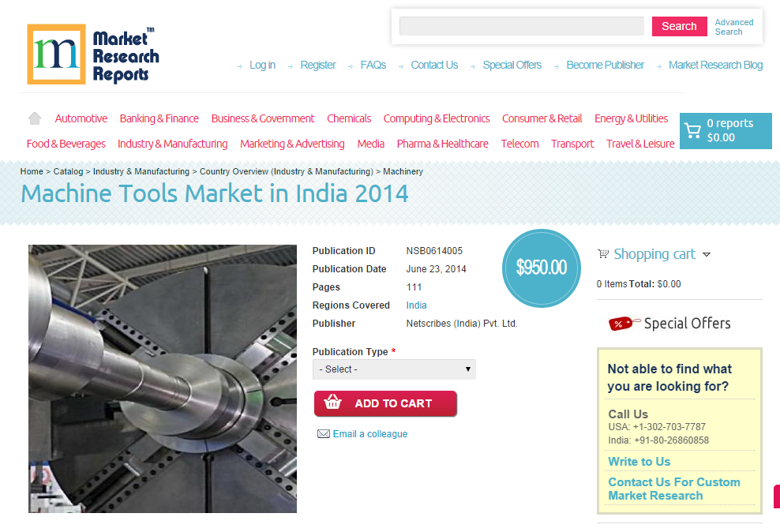
Task: Click the Market Research Reports logo
Action: click(93, 54)
